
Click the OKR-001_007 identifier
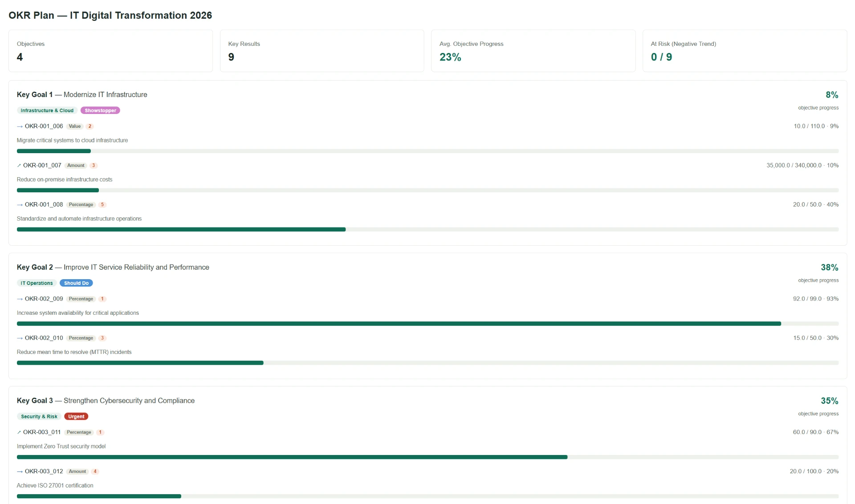(x=42, y=166)
